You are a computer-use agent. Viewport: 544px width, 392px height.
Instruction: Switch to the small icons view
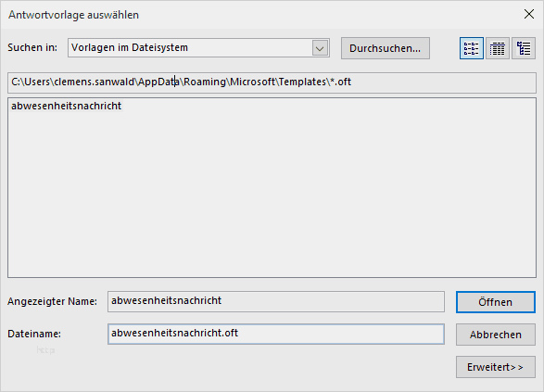coord(472,48)
